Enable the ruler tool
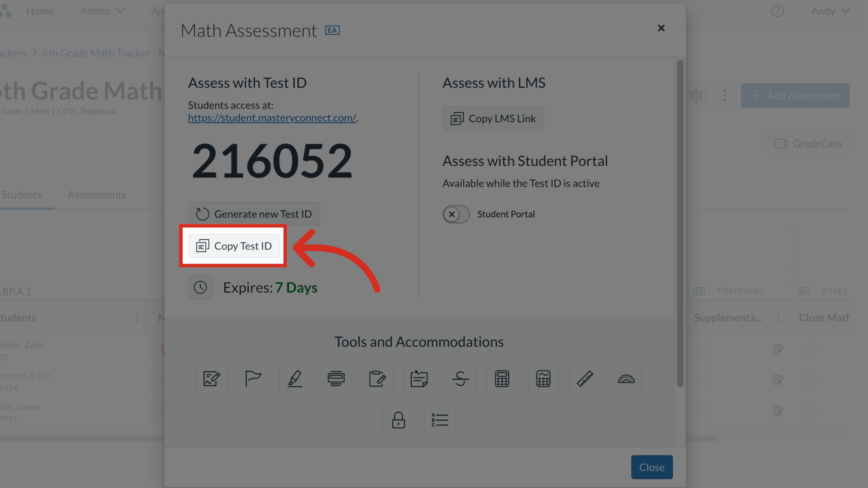The width and height of the screenshot is (868, 488). (585, 379)
